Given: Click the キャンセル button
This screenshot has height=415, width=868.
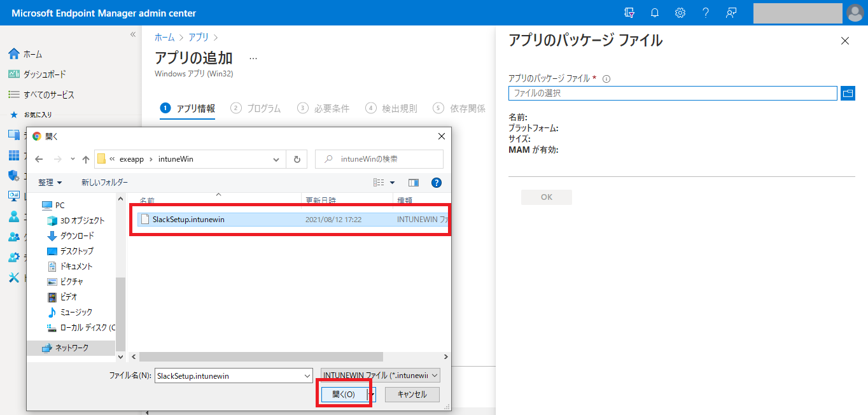Looking at the screenshot, I should pyautogui.click(x=412, y=395).
